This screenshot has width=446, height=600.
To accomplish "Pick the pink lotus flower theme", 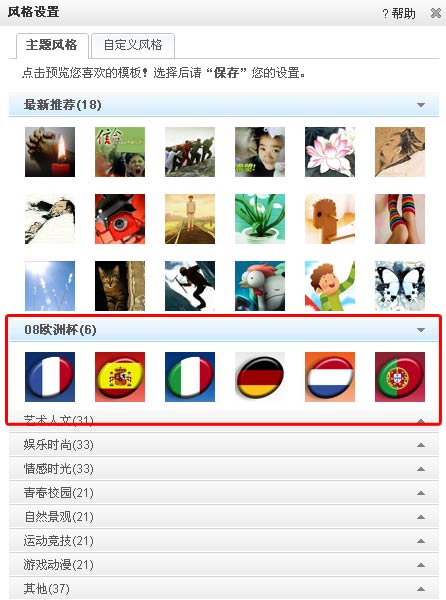I will tap(330, 152).
